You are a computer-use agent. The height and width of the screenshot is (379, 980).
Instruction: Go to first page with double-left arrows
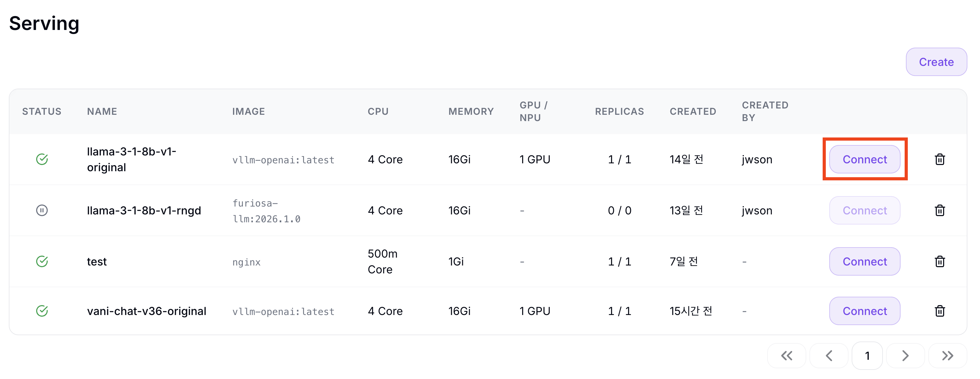786,356
